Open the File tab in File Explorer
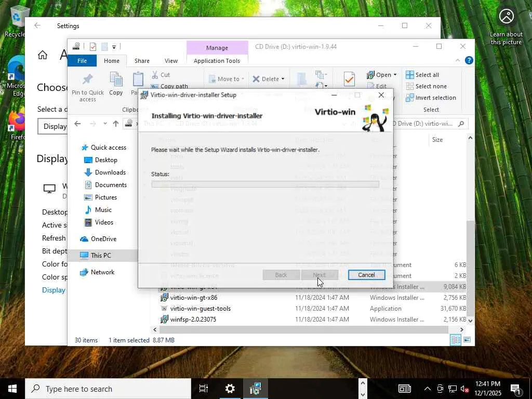Screen dimensions: 532x399 [x=82, y=61]
